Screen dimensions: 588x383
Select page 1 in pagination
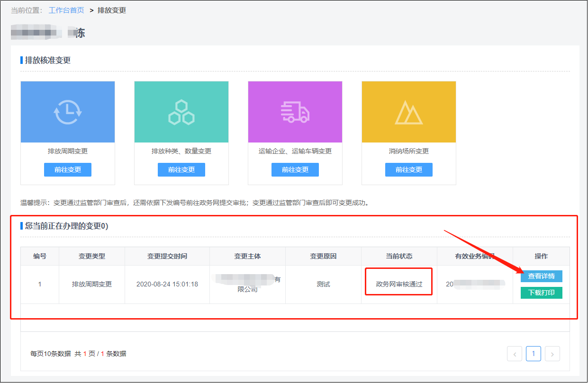tap(534, 354)
